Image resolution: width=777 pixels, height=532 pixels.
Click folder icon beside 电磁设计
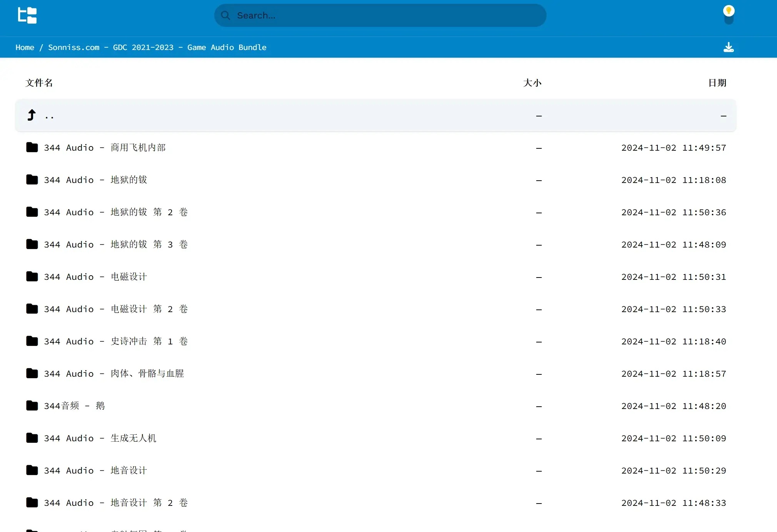(x=32, y=277)
